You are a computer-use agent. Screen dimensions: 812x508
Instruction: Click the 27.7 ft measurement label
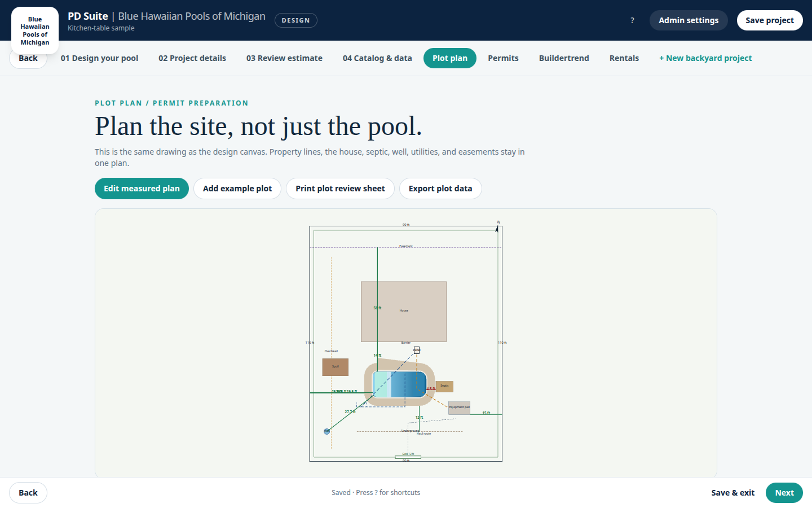click(x=350, y=412)
